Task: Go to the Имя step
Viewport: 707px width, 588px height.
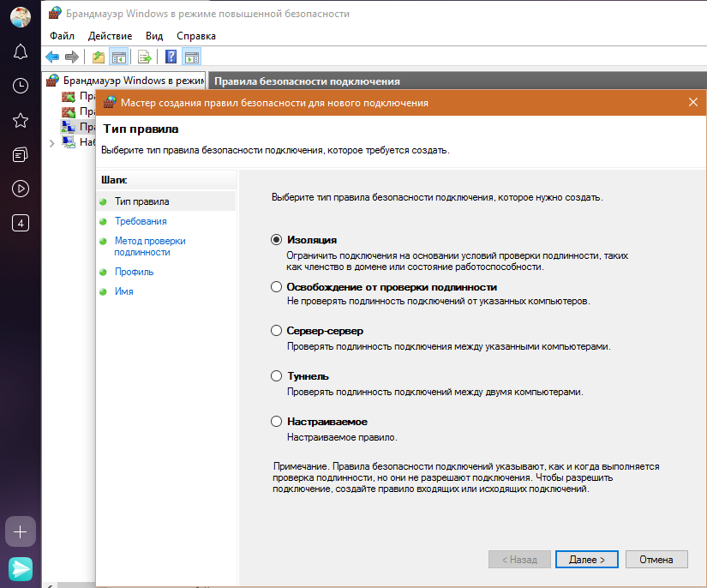Action: 124,291
